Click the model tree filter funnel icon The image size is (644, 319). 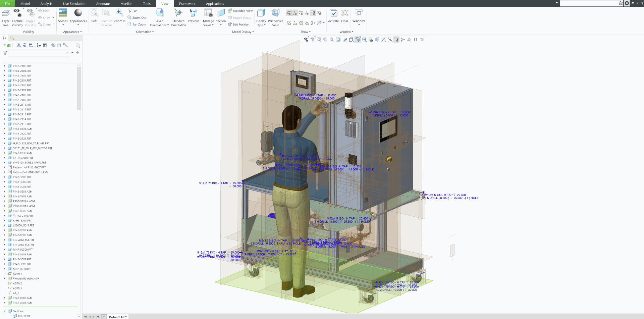click(5, 53)
